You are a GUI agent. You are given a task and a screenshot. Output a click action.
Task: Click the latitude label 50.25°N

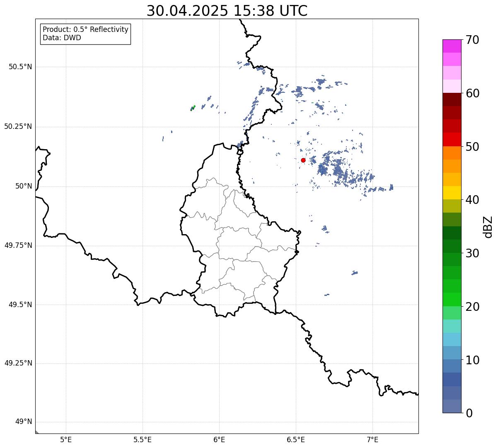18,126
